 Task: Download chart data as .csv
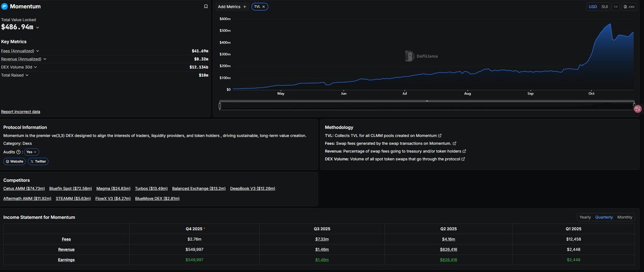(628, 6)
